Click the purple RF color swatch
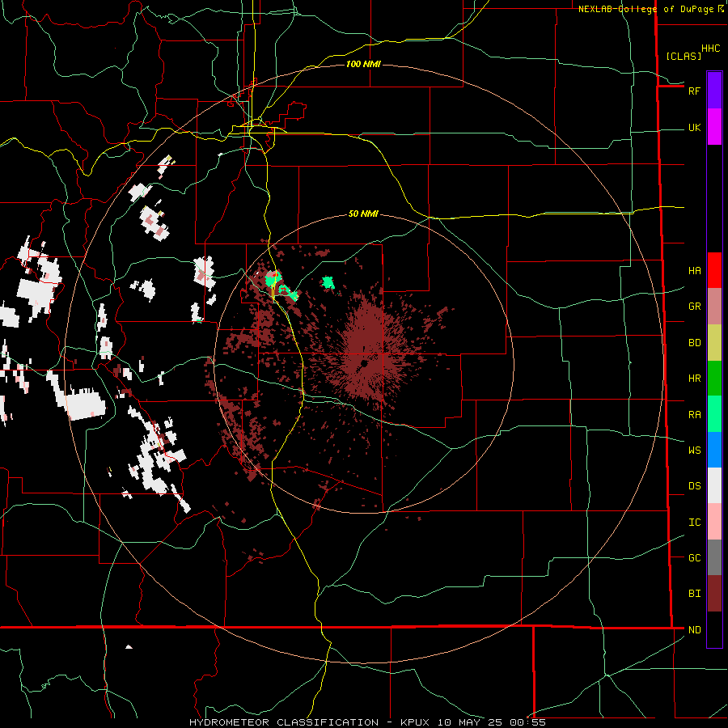The width and height of the screenshot is (728, 728). tap(714, 91)
